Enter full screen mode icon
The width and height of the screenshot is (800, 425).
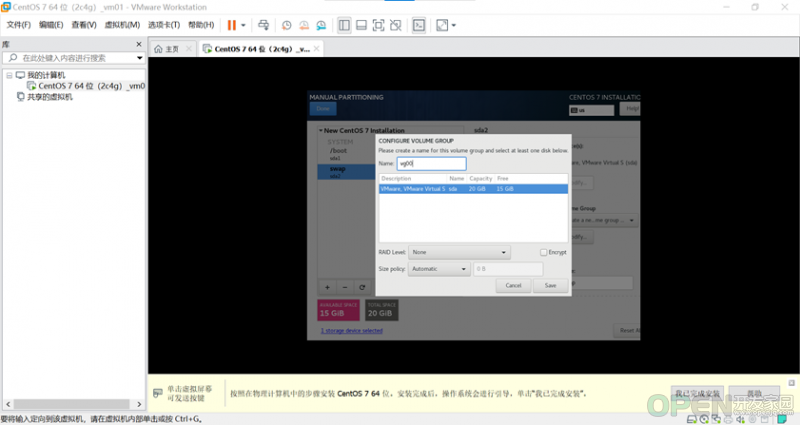pyautogui.click(x=378, y=25)
